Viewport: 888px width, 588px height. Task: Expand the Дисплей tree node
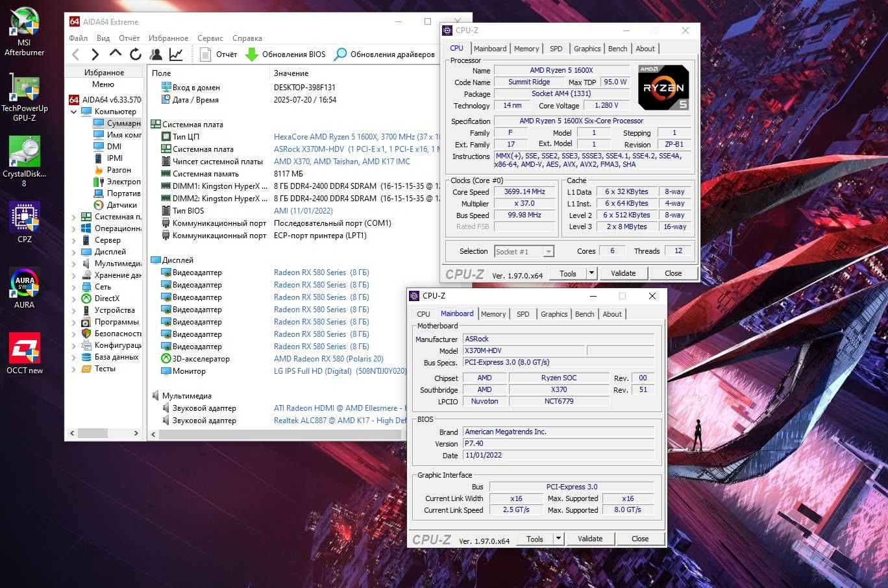click(73, 252)
